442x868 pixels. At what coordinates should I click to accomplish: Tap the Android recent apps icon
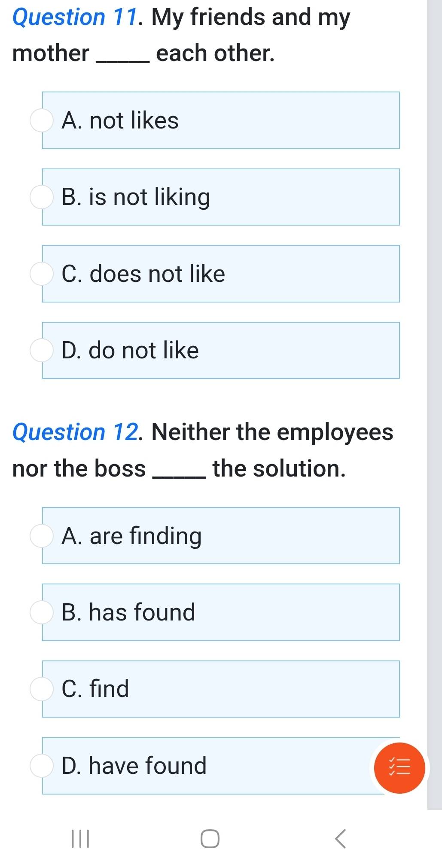pyautogui.click(x=80, y=839)
